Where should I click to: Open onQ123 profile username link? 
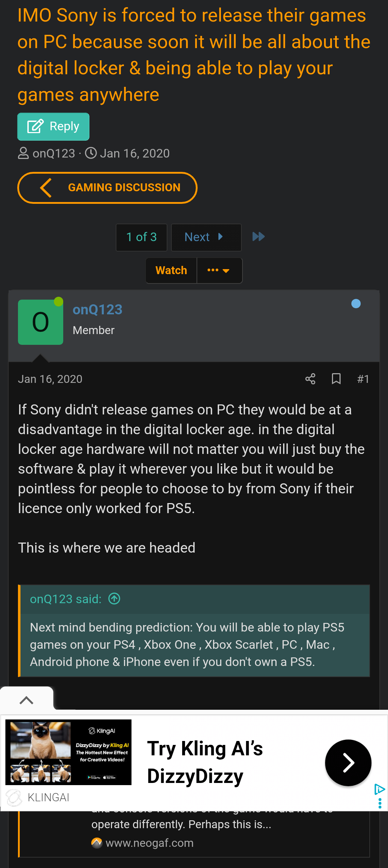coord(97,310)
